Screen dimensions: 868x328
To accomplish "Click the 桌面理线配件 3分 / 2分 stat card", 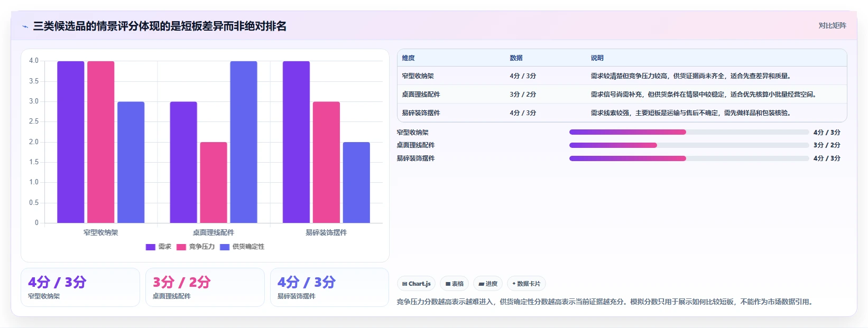I will click(205, 287).
